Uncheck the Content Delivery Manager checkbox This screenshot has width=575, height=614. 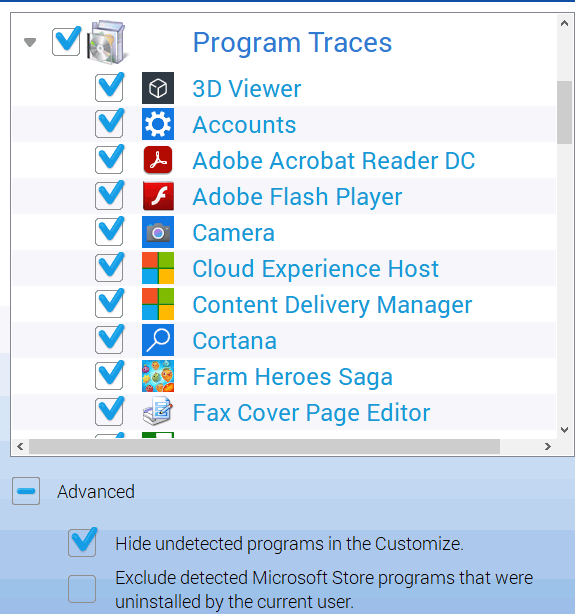pos(109,304)
